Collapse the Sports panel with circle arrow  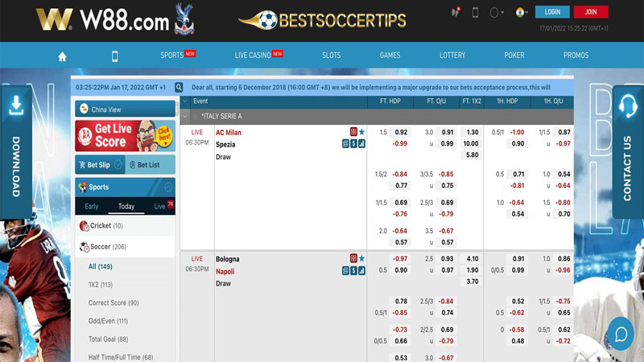168,187
